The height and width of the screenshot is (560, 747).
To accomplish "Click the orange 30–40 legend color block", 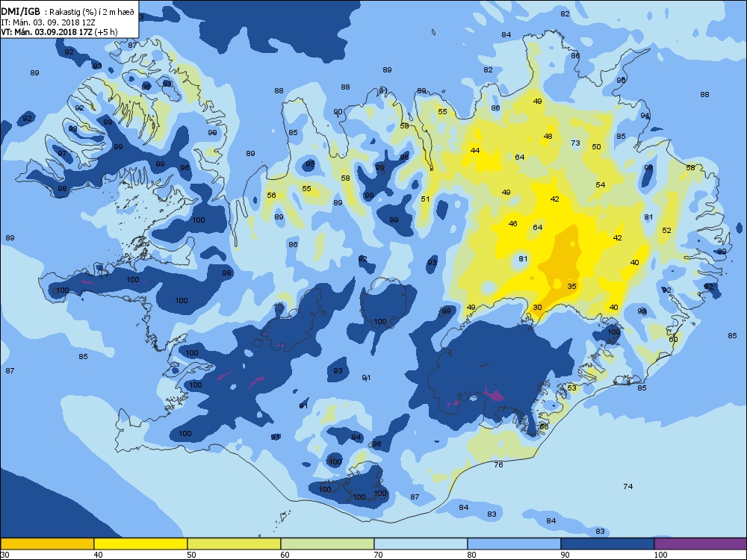I will (x=46, y=544).
